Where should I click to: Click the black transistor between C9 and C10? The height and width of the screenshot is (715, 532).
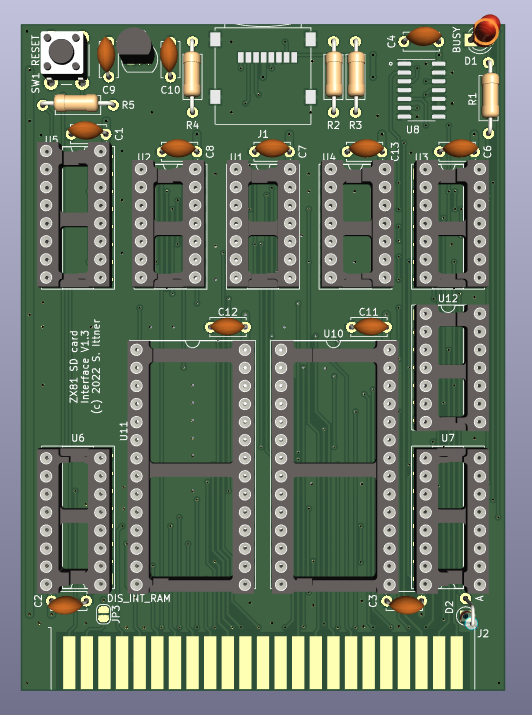point(135,46)
